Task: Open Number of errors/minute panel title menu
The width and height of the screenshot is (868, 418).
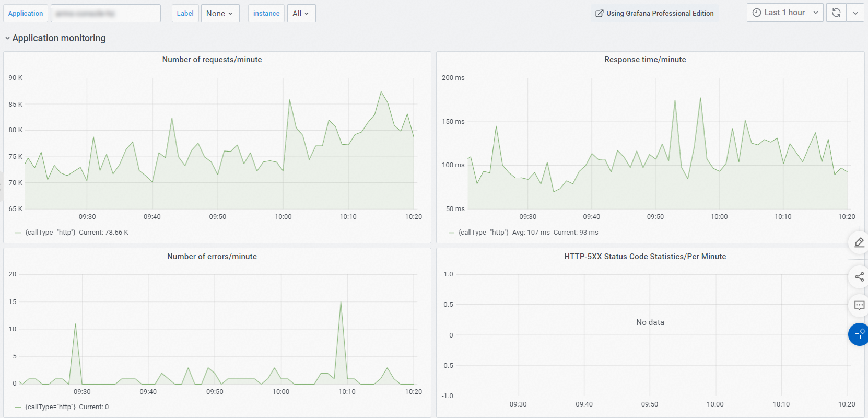Action: click(212, 257)
